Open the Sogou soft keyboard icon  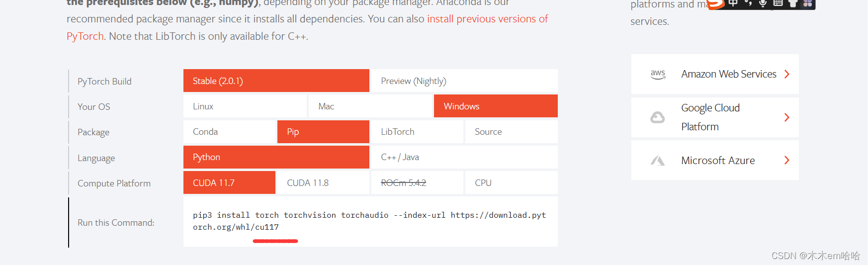tap(778, 3)
